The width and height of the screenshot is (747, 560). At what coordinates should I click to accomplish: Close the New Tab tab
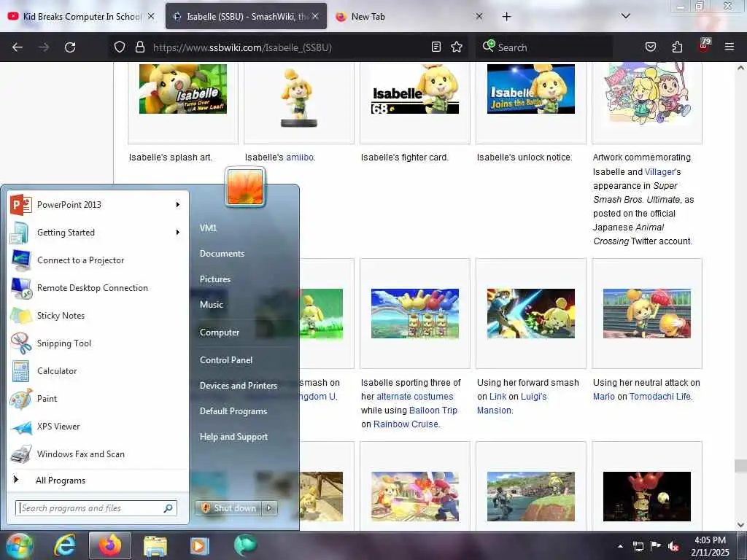tap(479, 17)
